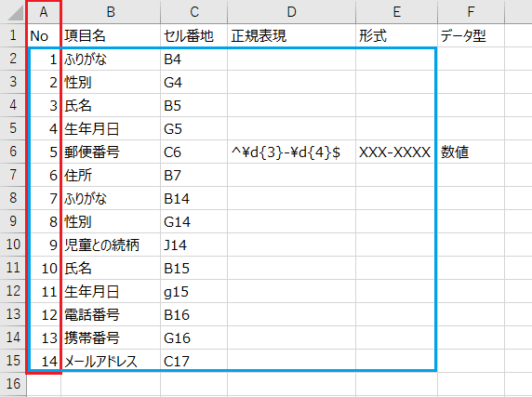
Task: Click the No cell with value 9
Action: tap(44, 245)
